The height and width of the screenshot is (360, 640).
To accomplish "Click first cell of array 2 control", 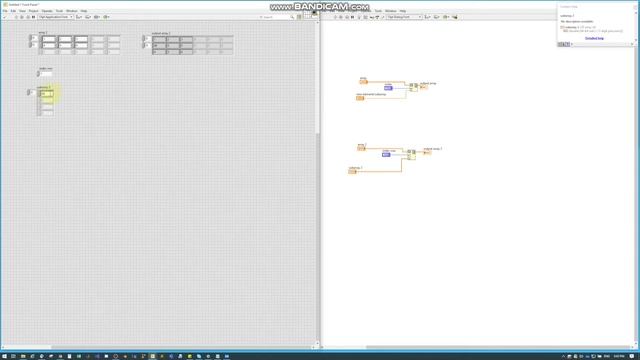I will (x=49, y=39).
